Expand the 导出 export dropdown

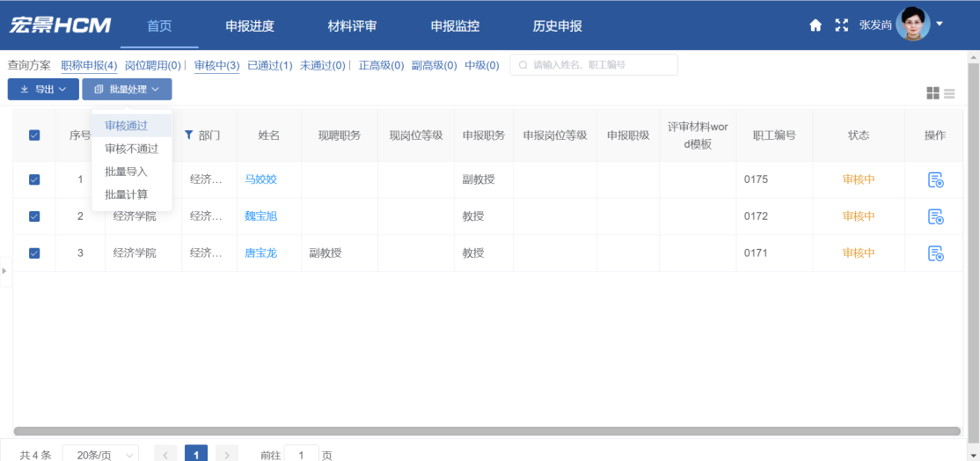(x=43, y=90)
